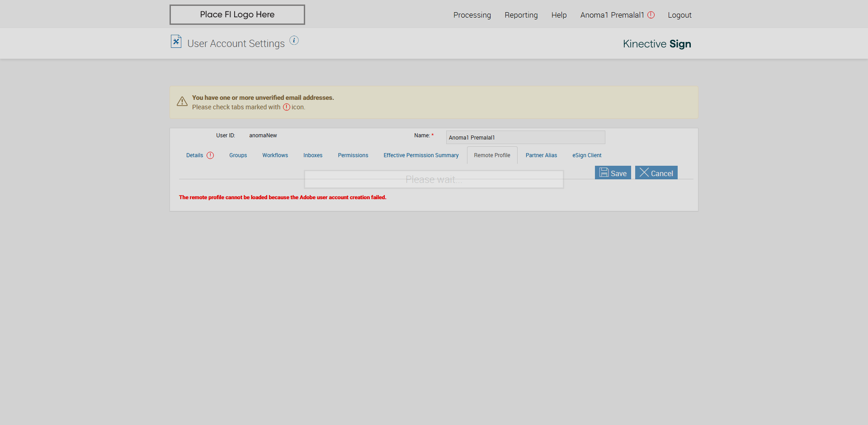Click the User Account Settings heading
This screenshot has height=425, width=868.
pos(236,43)
